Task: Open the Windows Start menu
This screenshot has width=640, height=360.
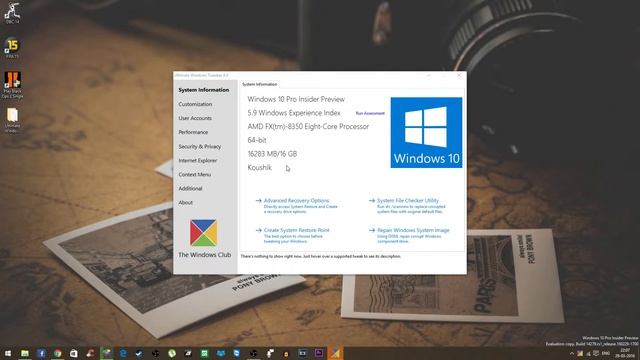Action: [x=8, y=353]
